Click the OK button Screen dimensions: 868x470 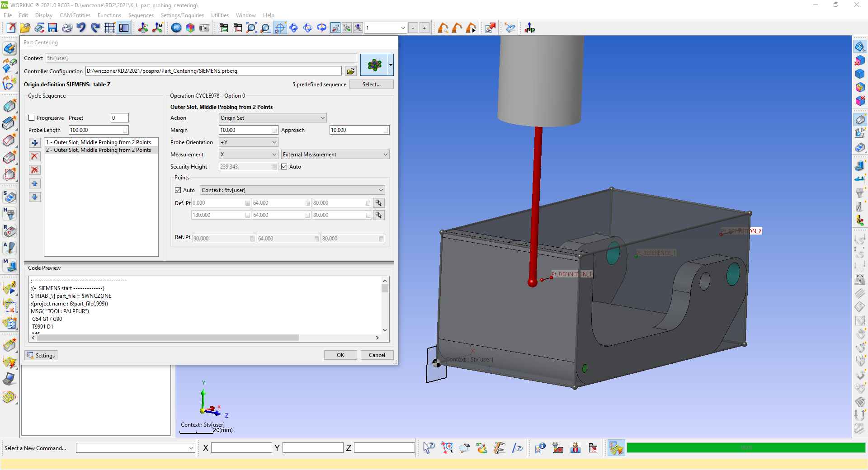pos(340,355)
